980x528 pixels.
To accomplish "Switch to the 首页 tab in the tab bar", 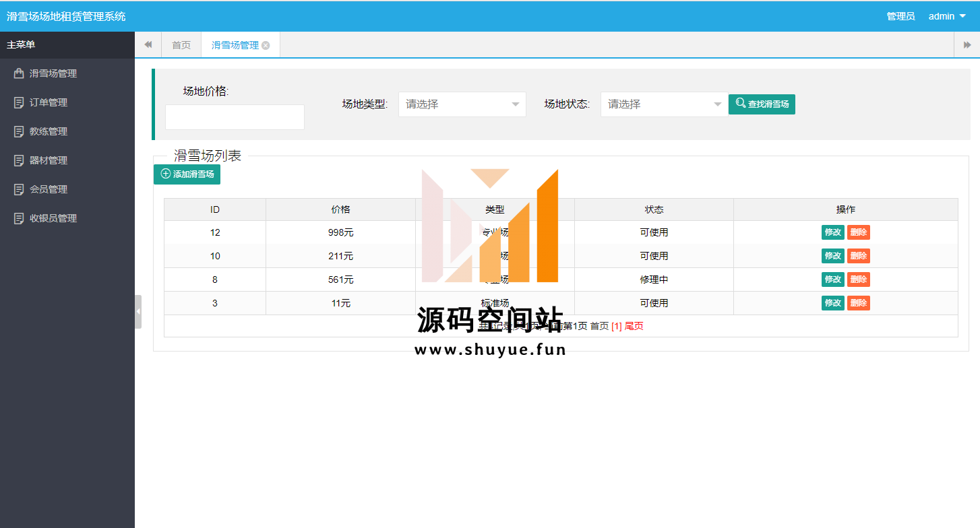I will pos(181,45).
